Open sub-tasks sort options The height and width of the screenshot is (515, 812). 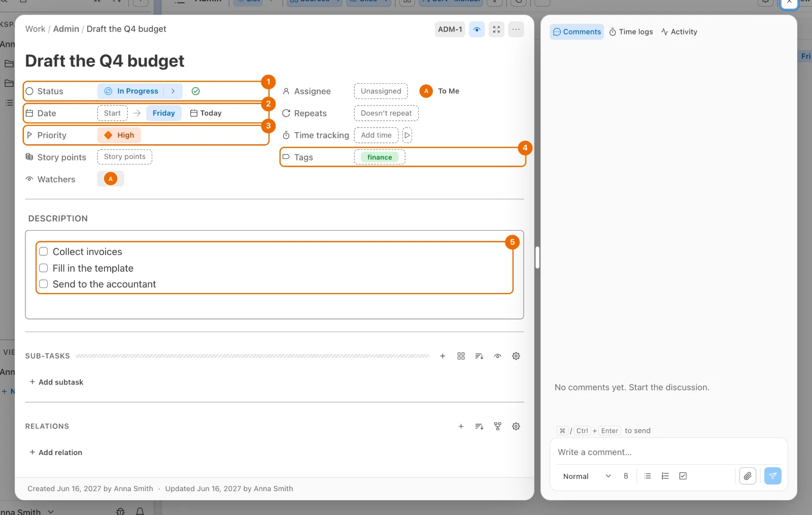[x=479, y=356]
